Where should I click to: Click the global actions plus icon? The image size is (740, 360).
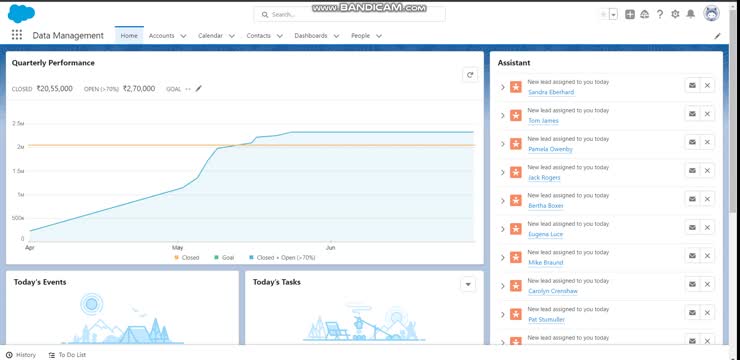tap(630, 14)
